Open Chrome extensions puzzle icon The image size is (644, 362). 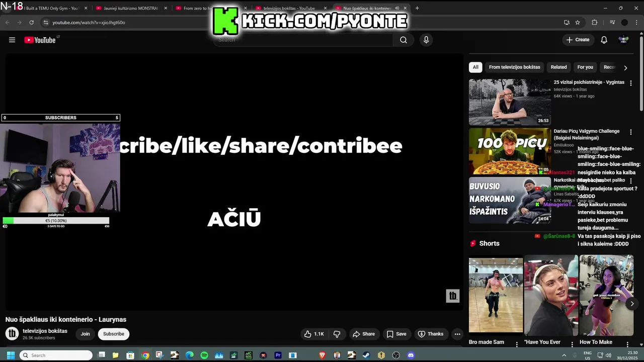tap(594, 22)
